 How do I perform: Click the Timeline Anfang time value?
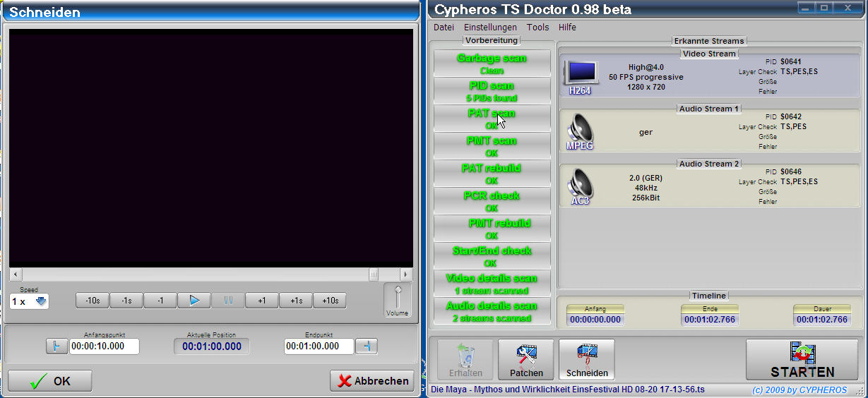click(595, 319)
